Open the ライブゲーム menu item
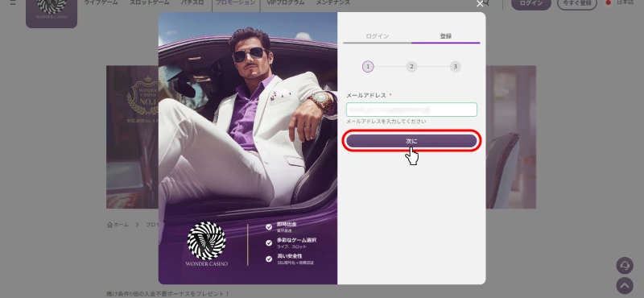This screenshot has width=644, height=298. [101, 2]
